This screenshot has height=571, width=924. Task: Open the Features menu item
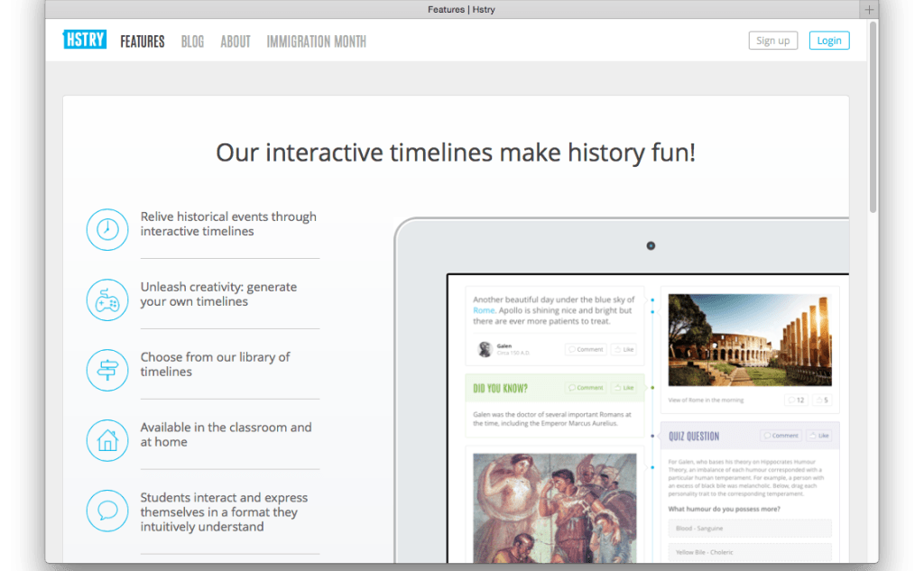click(143, 41)
